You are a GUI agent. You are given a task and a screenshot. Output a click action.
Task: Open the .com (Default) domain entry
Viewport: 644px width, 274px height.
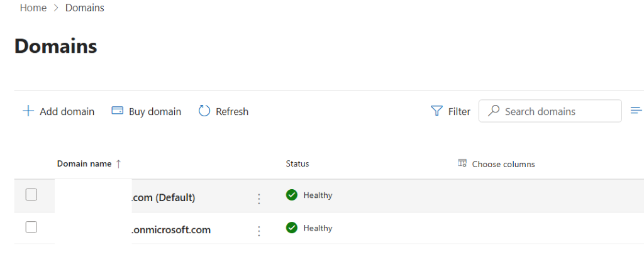click(163, 198)
